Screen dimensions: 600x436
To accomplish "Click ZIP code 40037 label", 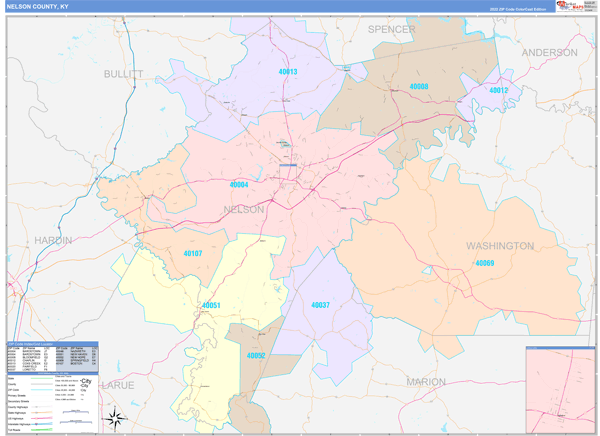I will point(320,304).
